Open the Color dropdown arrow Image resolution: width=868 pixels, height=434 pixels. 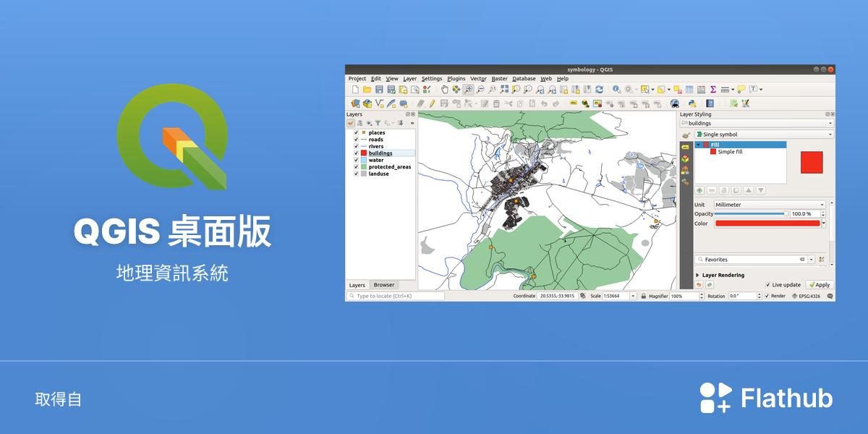[x=824, y=224]
